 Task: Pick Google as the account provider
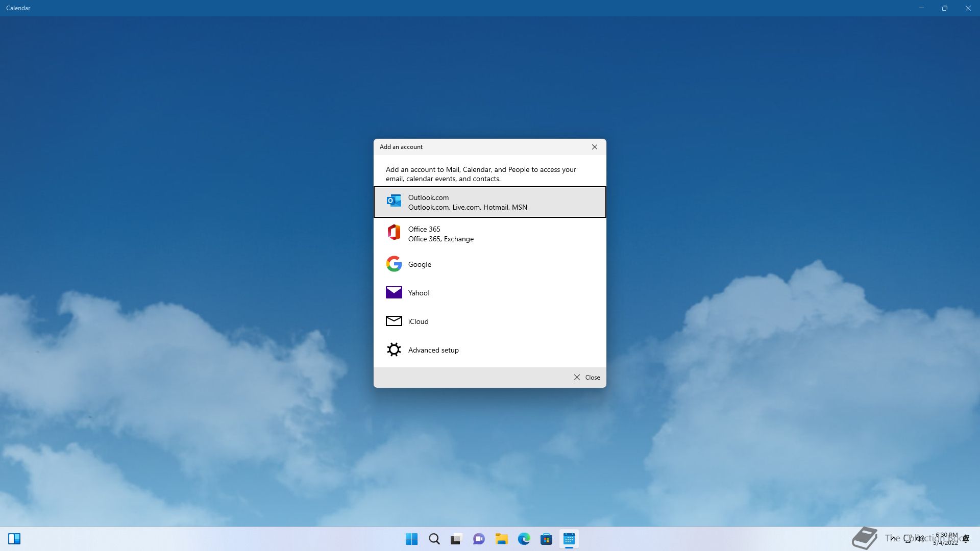[x=489, y=264]
